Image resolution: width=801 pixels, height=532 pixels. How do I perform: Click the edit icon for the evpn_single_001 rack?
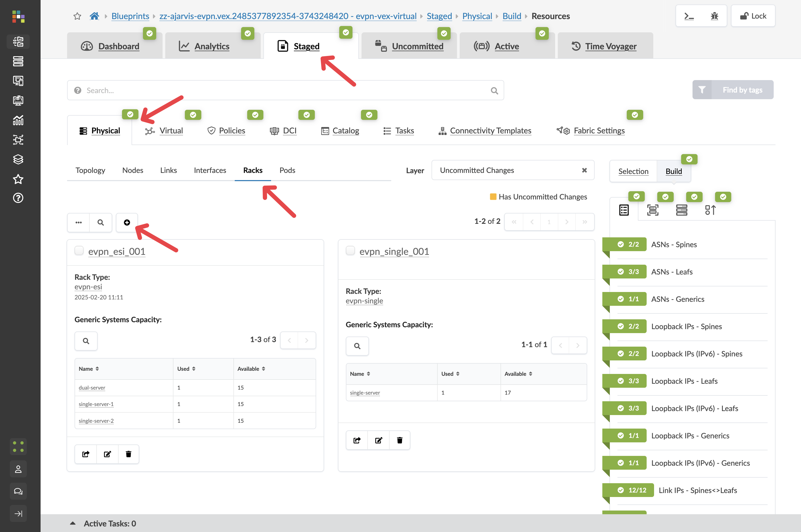(x=378, y=440)
